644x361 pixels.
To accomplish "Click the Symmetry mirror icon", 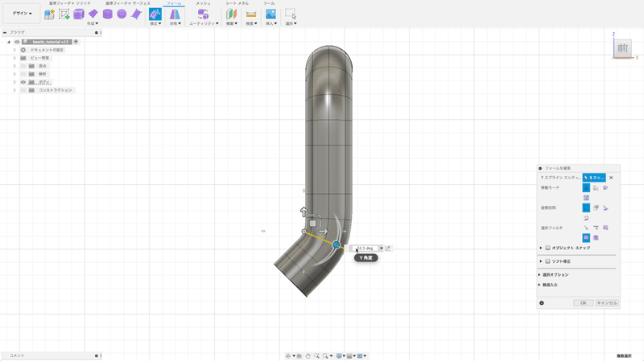I will tap(175, 14).
